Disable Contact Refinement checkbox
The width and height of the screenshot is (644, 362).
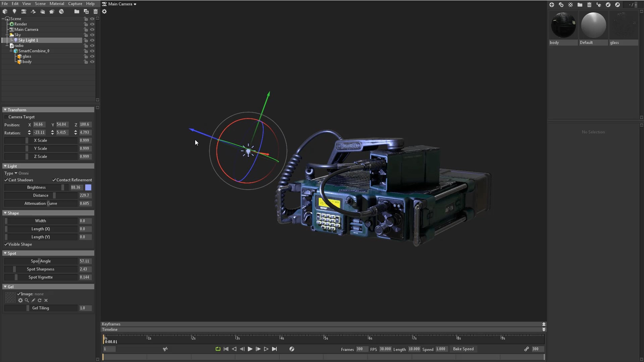pos(54,180)
